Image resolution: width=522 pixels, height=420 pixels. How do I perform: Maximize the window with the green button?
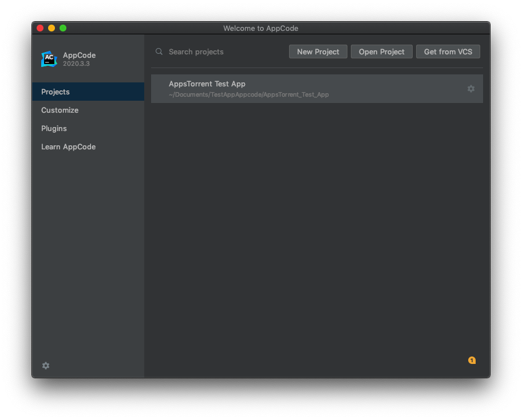pos(63,28)
